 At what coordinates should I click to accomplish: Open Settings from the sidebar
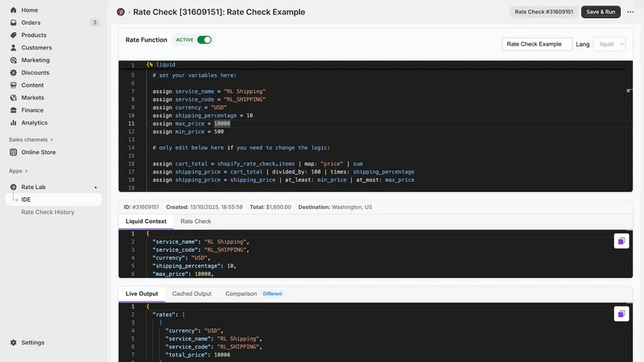(33, 343)
